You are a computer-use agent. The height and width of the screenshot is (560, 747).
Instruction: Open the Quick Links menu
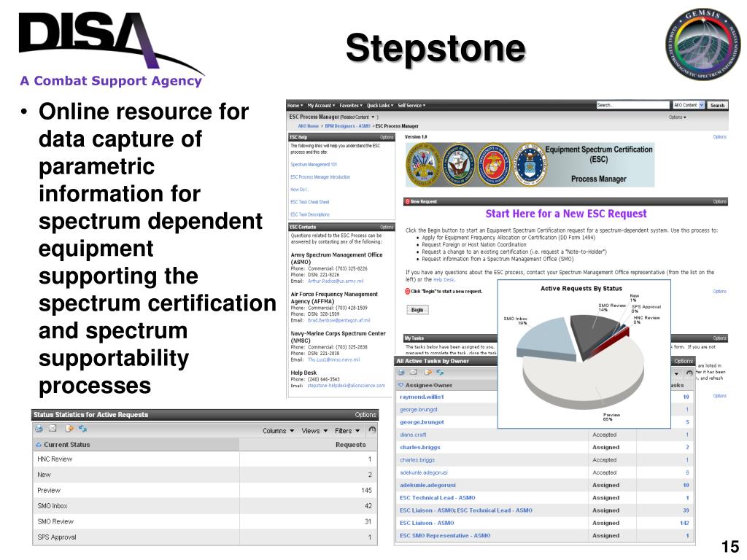pyautogui.click(x=379, y=105)
